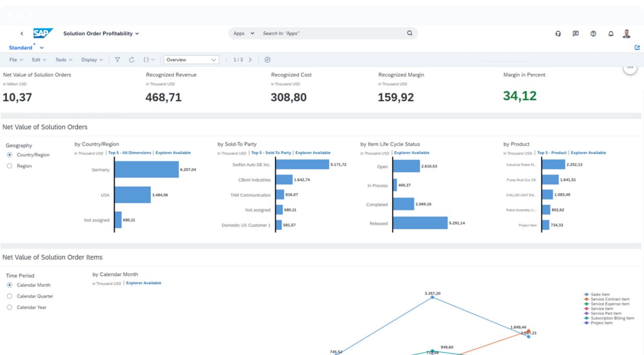Select the Calendar Quarter radio option
The width and height of the screenshot is (644, 355).
9,297
